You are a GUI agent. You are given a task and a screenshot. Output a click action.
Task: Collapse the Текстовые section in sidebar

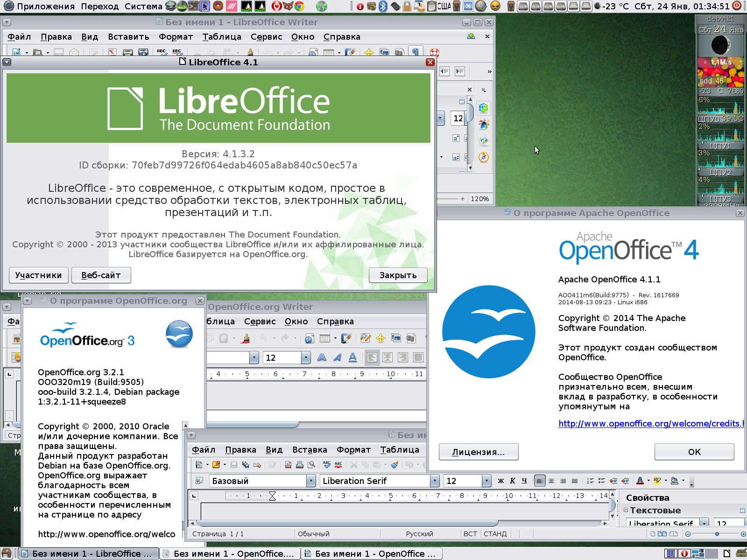[x=626, y=510]
